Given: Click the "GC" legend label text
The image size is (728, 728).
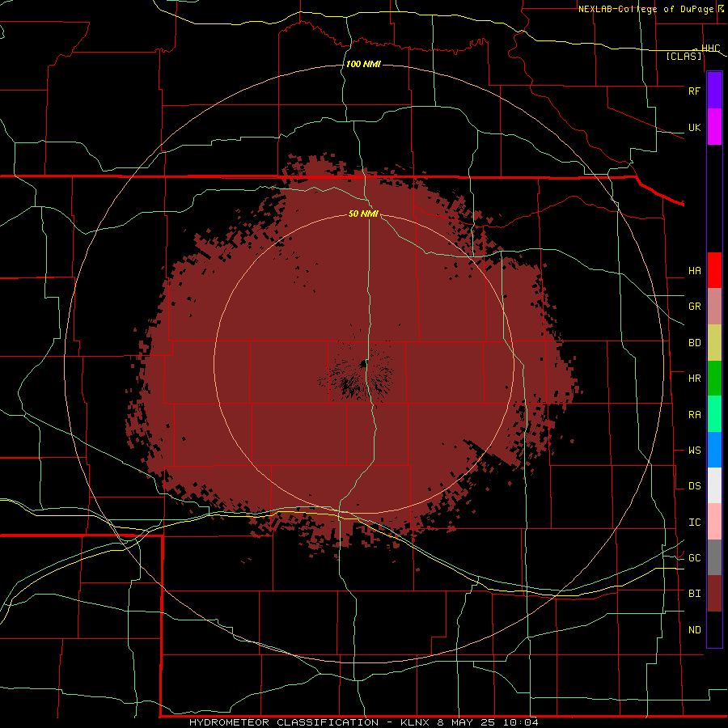Looking at the screenshot, I should coord(694,558).
